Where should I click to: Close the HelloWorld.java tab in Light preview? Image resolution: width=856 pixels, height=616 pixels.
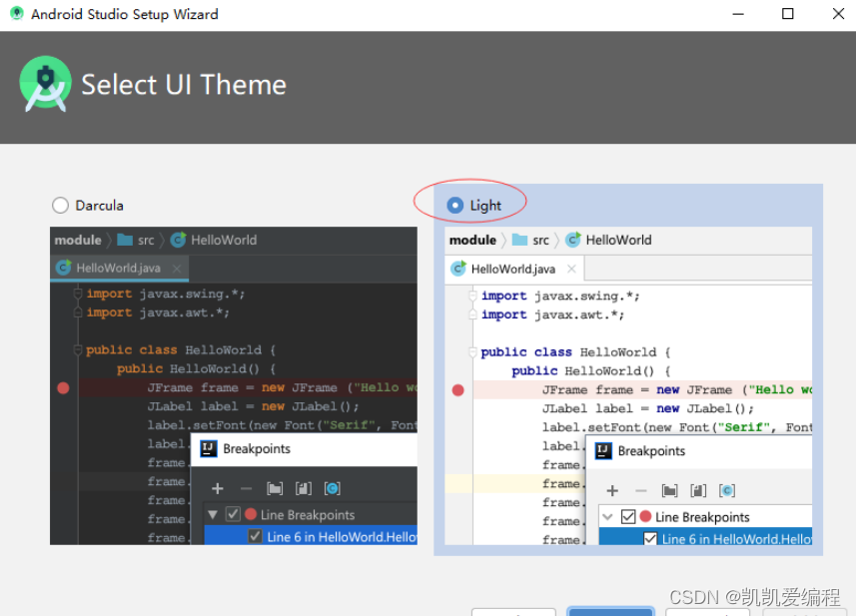coord(571,269)
